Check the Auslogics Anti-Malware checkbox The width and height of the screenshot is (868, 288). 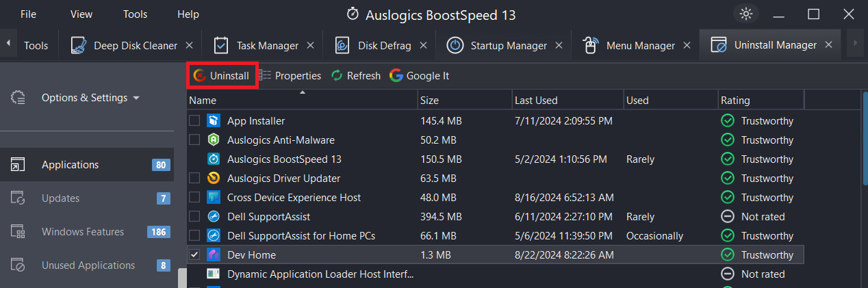click(x=194, y=140)
